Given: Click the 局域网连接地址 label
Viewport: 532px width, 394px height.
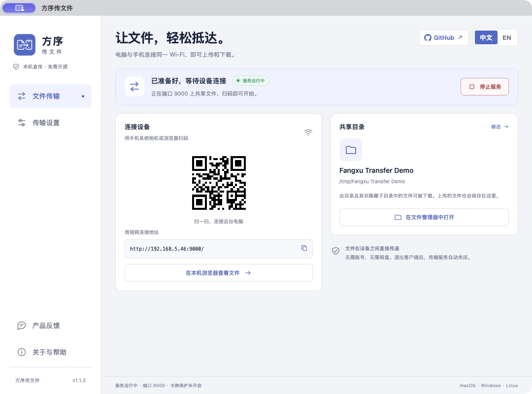Looking at the screenshot, I should [141, 232].
